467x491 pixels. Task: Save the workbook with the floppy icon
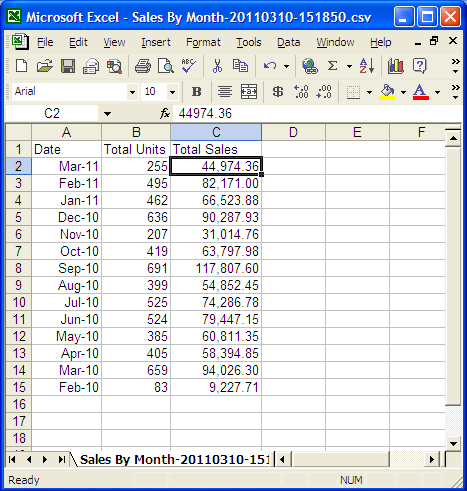pyautogui.click(x=68, y=66)
